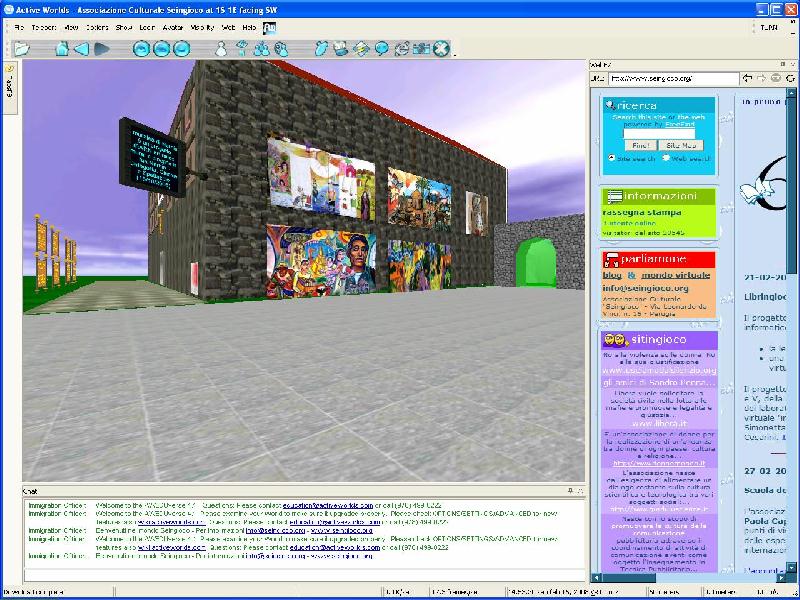Image resolution: width=800 pixels, height=600 pixels.
Task: Open the File menu
Action: [x=19, y=28]
